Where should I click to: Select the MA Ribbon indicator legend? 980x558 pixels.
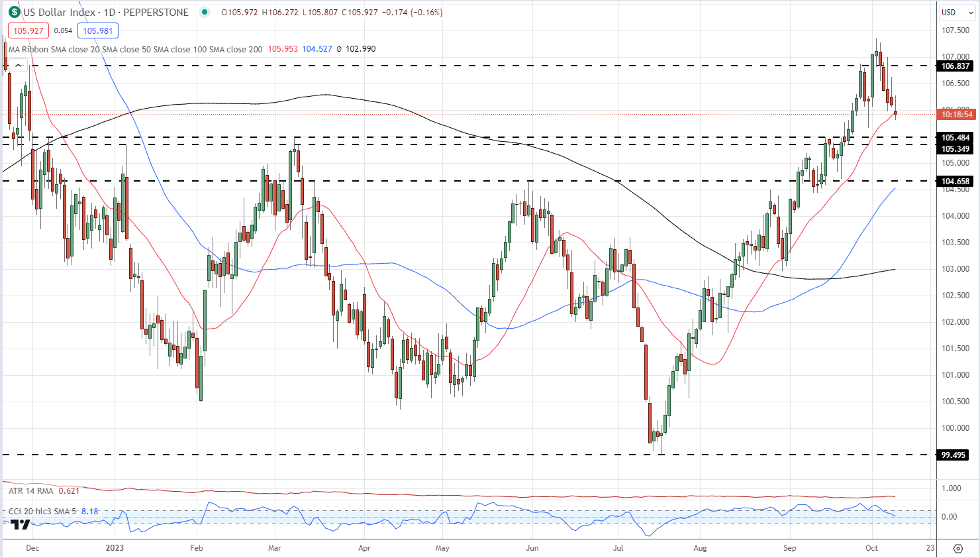click(x=136, y=49)
